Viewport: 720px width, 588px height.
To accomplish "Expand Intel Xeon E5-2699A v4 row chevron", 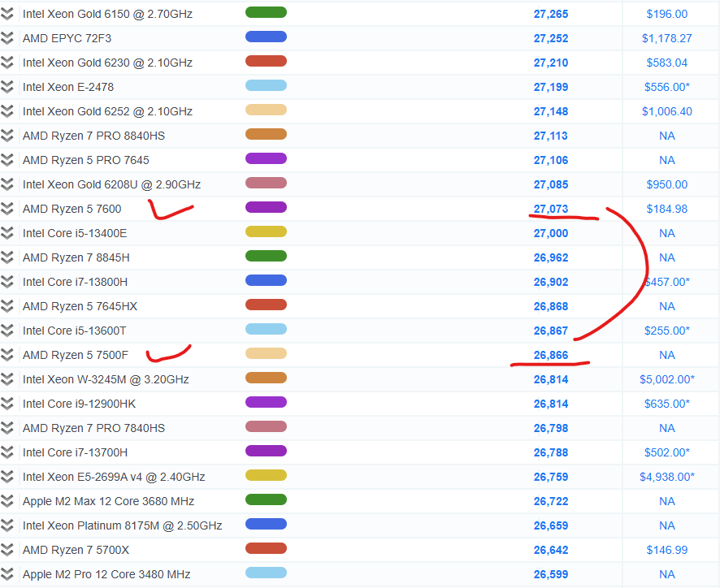I will pos(7,477).
